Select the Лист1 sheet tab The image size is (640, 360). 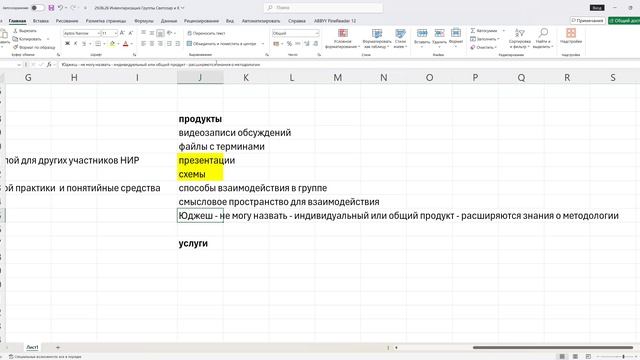(32, 347)
